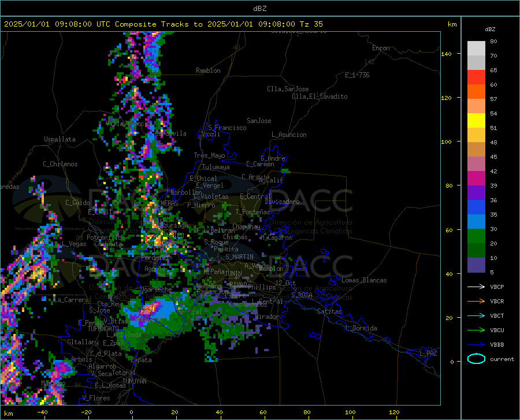Click the Lomas_Blancas map label
This screenshot has height=420, width=520.
point(364,280)
